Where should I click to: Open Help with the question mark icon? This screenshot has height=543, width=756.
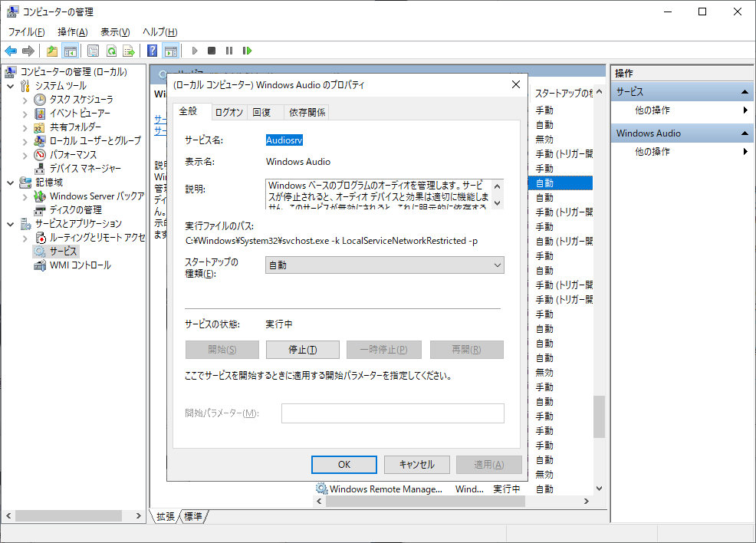[x=153, y=51]
